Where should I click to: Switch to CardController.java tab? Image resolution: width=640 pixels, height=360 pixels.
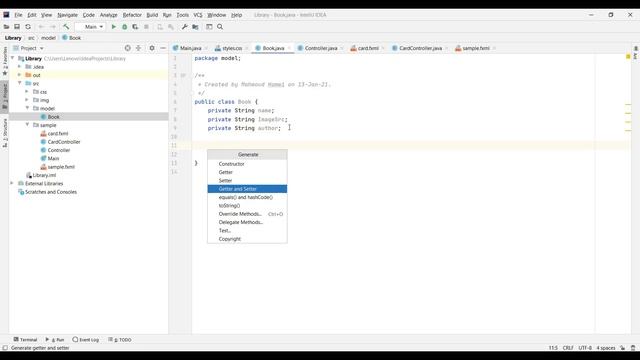(x=419, y=48)
